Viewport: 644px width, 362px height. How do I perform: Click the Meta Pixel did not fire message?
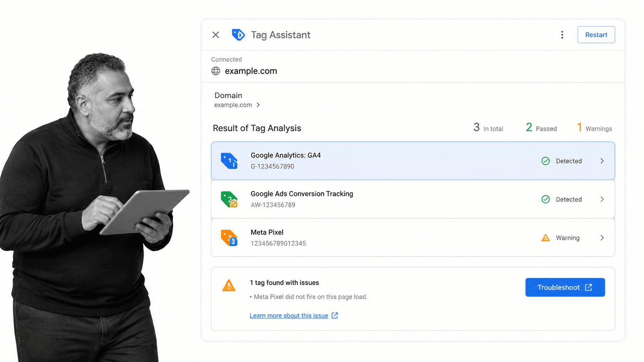point(309,297)
